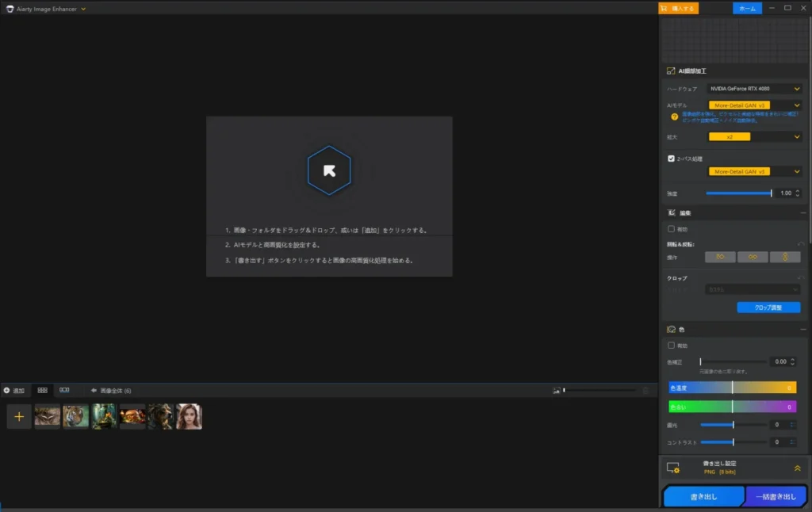Screen dimensions: 812x512
Task: Click the Aiarty app logo icon
Action: tap(10, 9)
